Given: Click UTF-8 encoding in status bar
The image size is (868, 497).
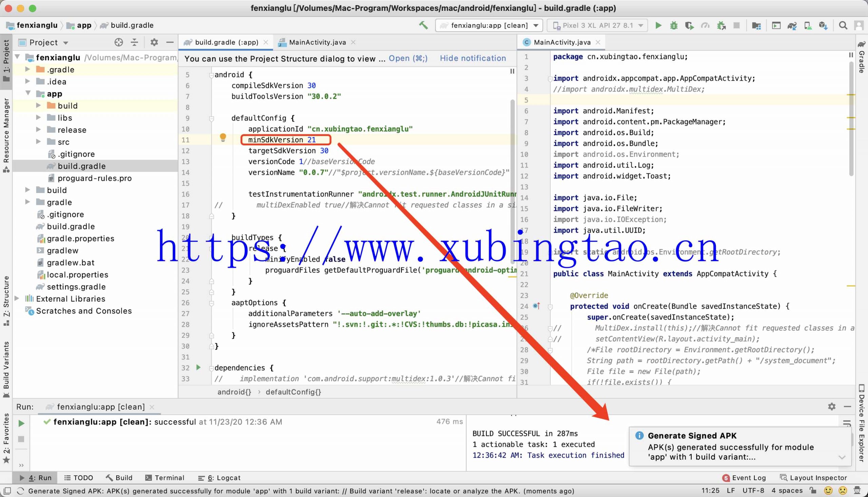Looking at the screenshot, I should tap(753, 491).
